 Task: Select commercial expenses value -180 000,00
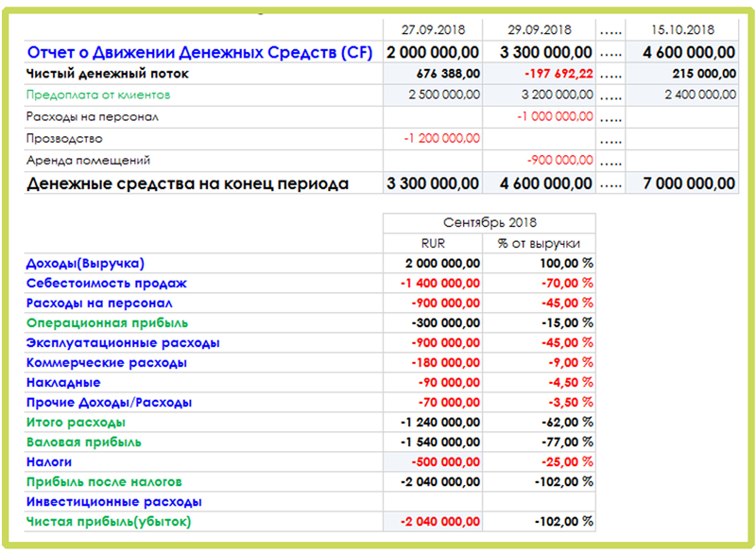[x=433, y=363]
